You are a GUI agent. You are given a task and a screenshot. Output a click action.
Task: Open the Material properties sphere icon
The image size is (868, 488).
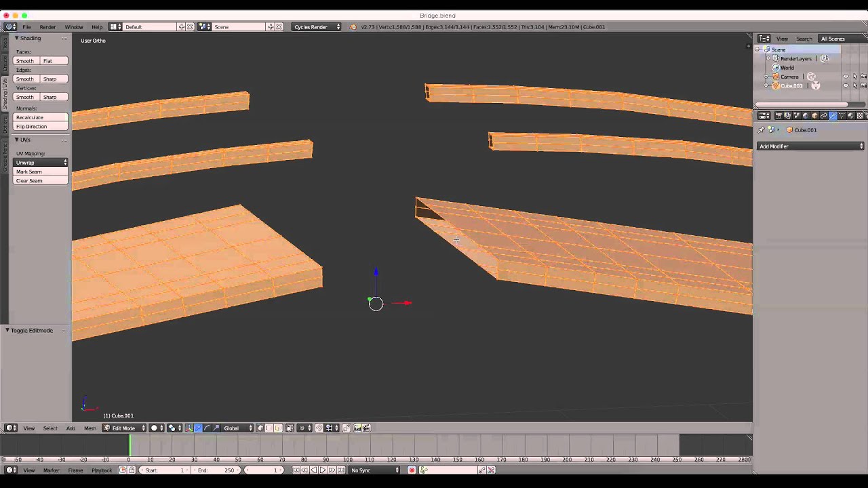coord(850,116)
